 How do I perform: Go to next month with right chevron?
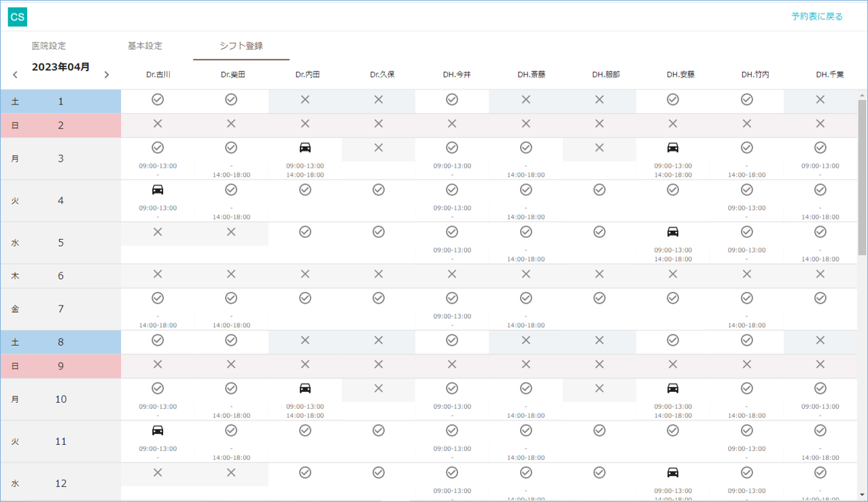(x=106, y=75)
